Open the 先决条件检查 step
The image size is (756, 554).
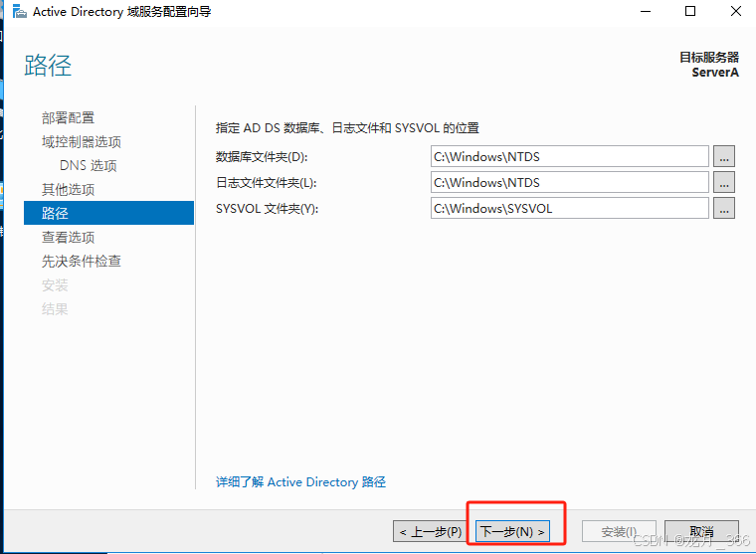click(x=81, y=262)
